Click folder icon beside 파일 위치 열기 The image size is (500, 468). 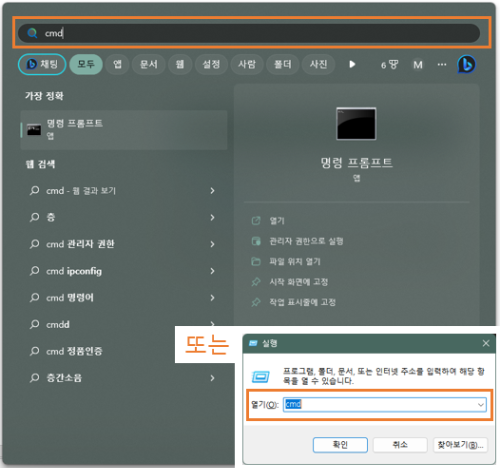[x=256, y=261]
